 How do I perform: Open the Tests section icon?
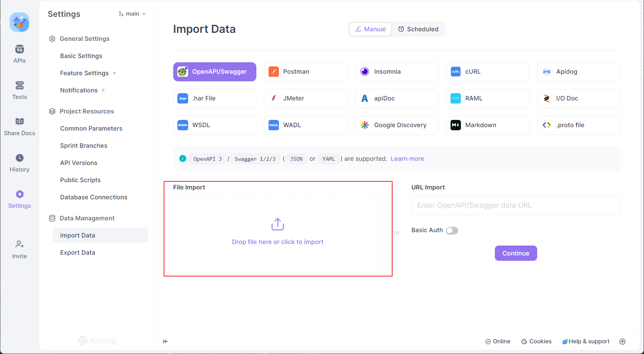point(19,86)
